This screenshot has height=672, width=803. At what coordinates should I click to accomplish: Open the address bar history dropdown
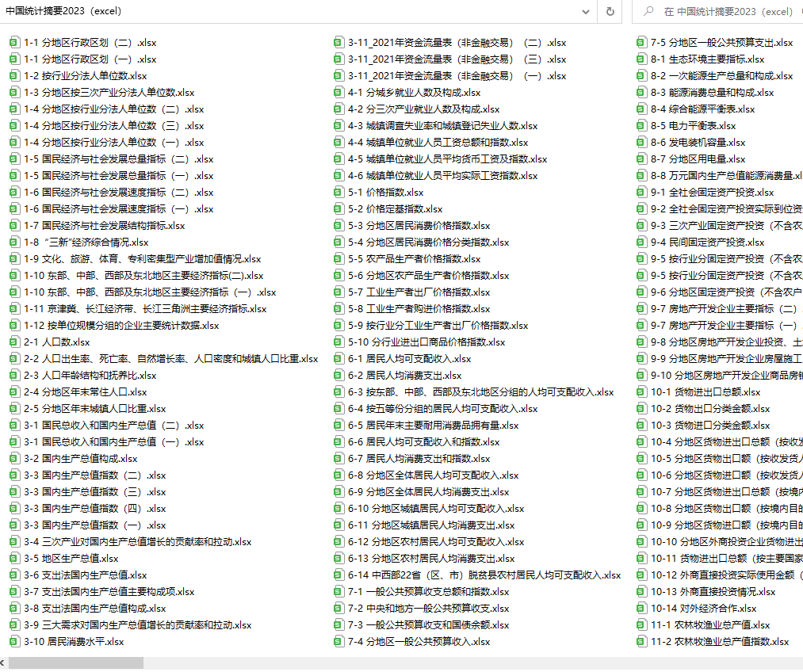pos(585,11)
